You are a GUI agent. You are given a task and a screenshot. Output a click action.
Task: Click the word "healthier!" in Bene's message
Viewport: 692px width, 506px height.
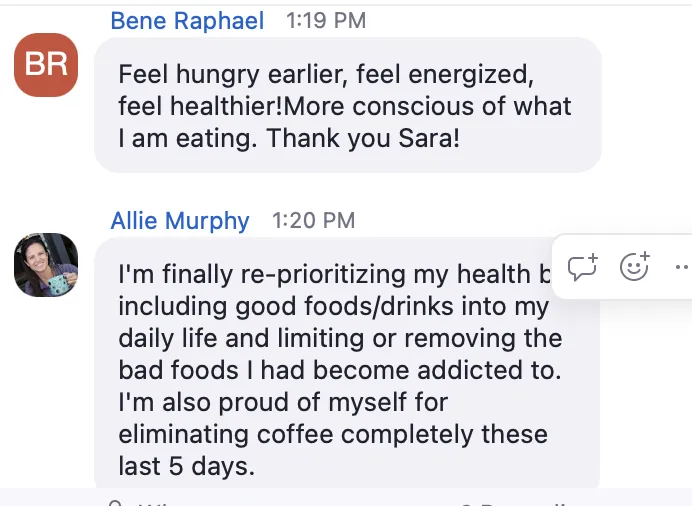[226, 106]
